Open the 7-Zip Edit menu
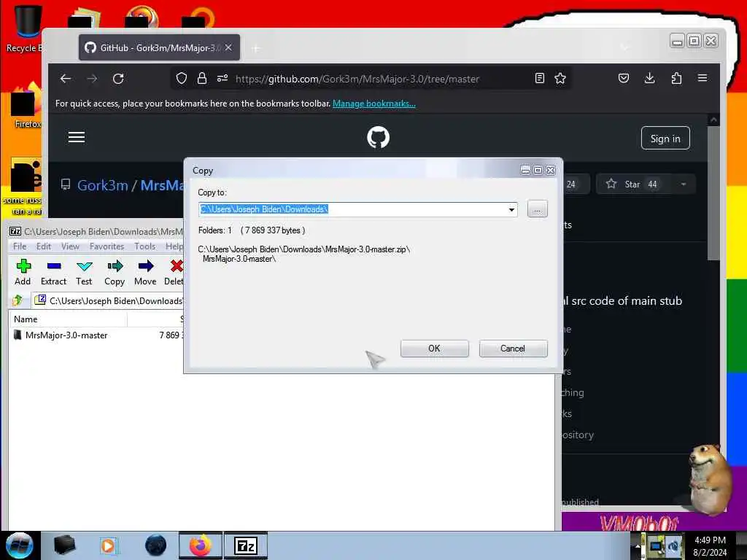747x560 pixels. tap(43, 246)
